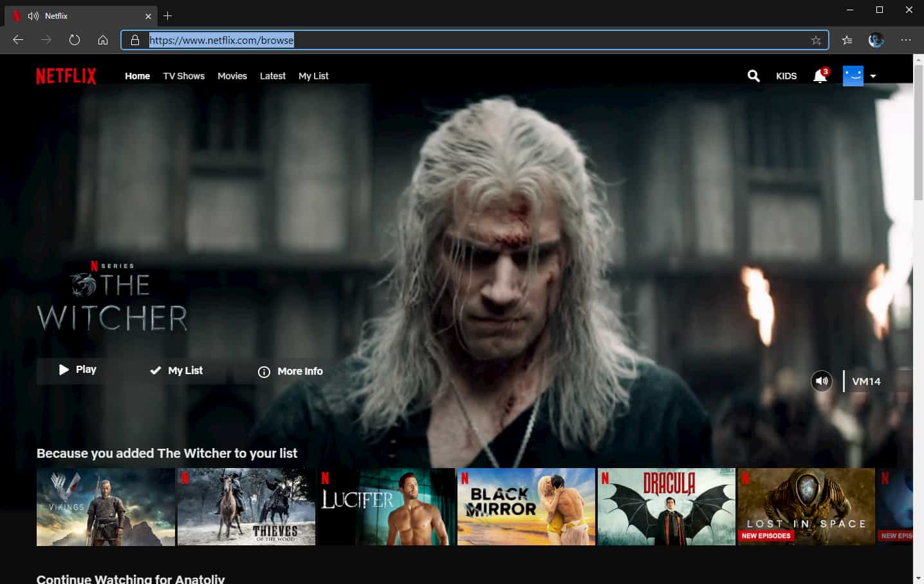Add current page to favorites star

(x=817, y=39)
